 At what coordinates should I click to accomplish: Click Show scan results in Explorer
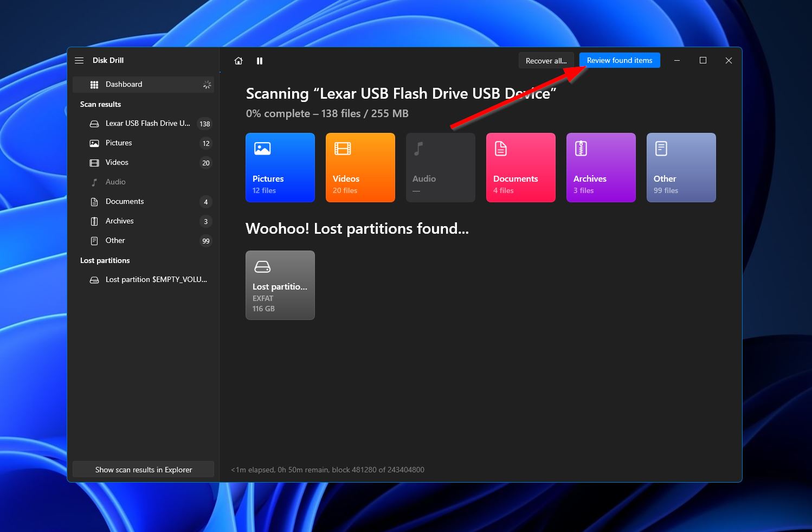click(x=143, y=470)
